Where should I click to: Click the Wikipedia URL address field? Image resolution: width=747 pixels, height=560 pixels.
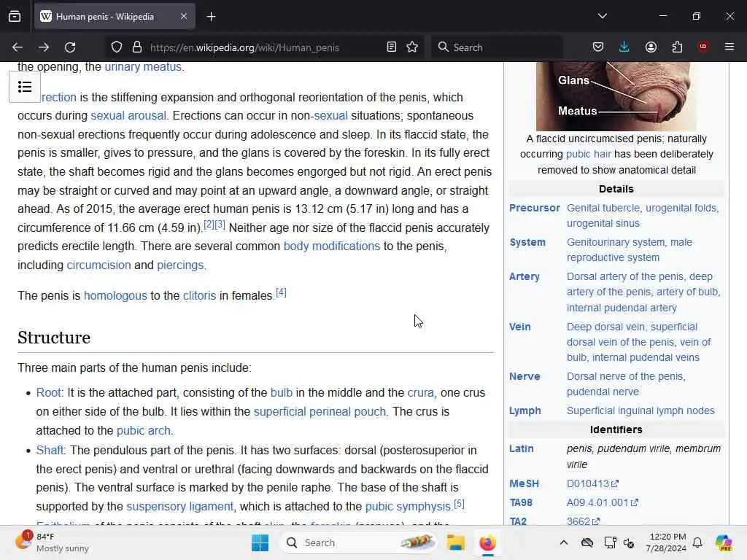[244, 47]
